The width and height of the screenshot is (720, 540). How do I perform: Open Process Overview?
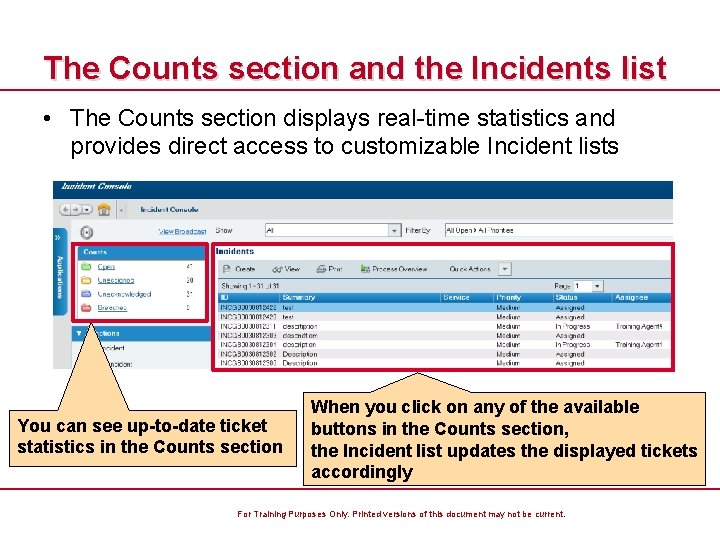point(394,269)
